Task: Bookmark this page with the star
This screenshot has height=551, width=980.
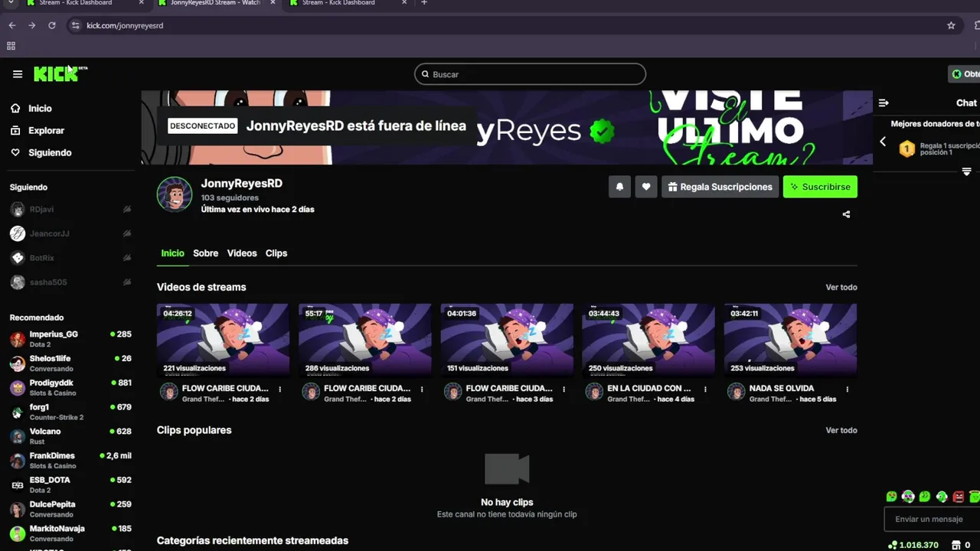Action: 951,25
